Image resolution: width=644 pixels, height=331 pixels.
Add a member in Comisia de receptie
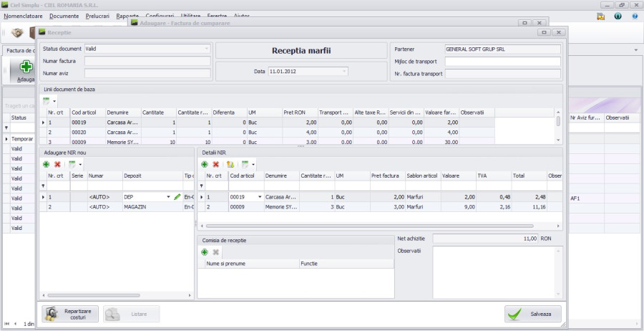205,252
